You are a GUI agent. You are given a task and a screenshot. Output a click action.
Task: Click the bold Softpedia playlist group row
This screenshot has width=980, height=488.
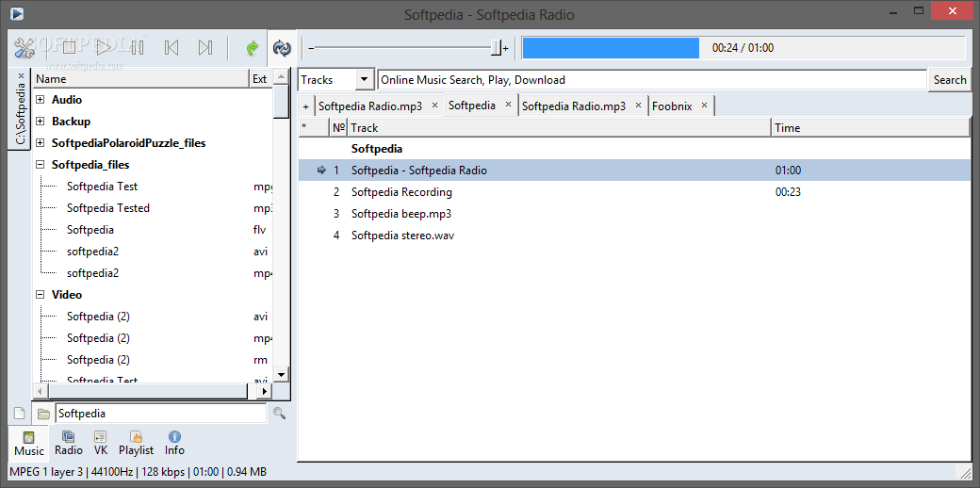(x=634, y=149)
